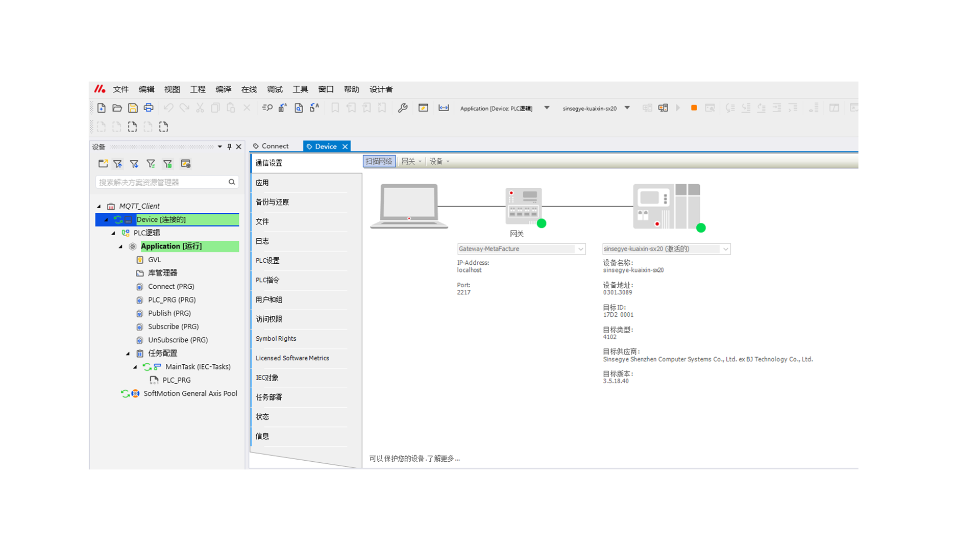This screenshot has width=980, height=551.
Task: Click the gateway device image
Action: pyautogui.click(x=524, y=206)
